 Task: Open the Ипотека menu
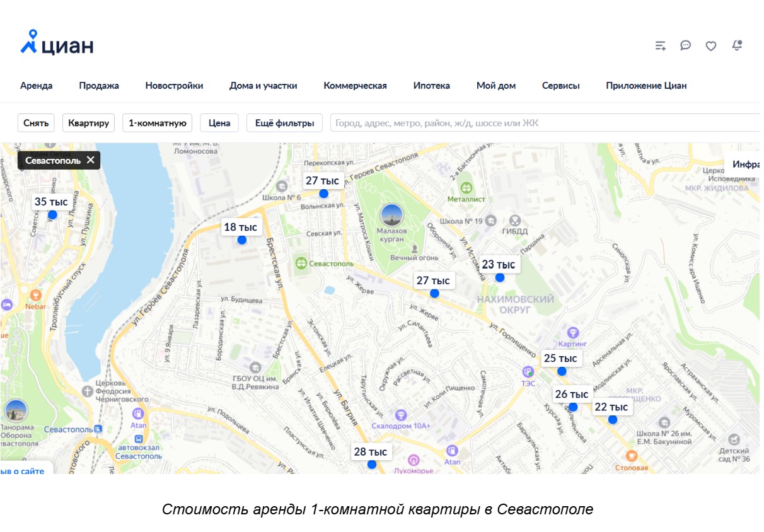point(432,86)
